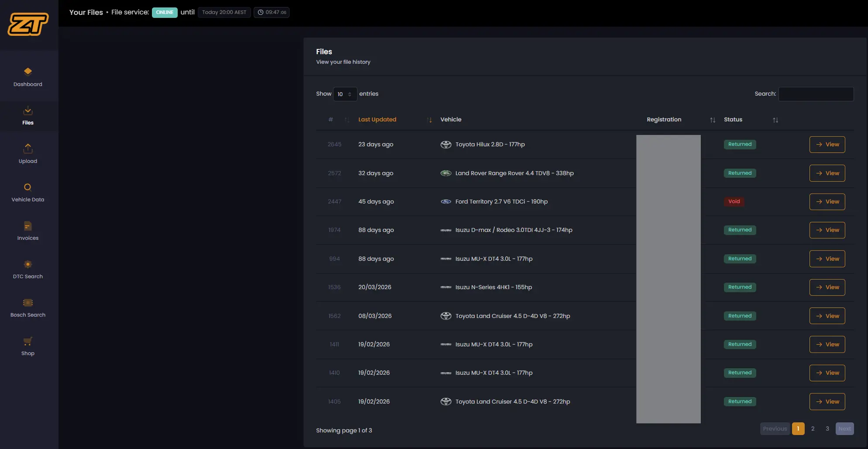
Task: Open Files in sidebar
Action: 28,116
